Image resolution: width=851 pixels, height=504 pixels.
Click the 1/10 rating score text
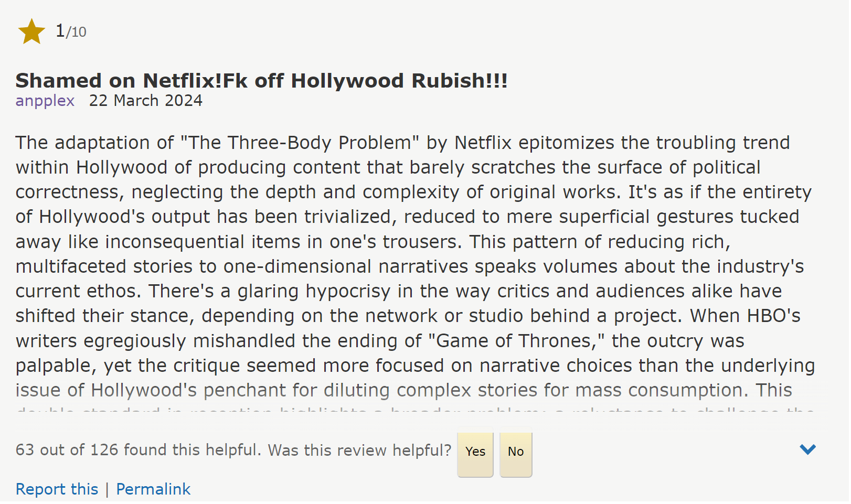71,31
